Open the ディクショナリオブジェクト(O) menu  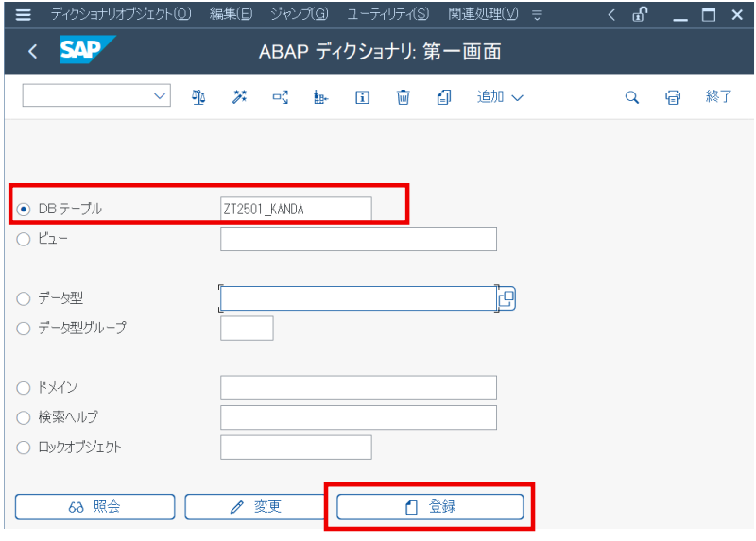tap(121, 14)
